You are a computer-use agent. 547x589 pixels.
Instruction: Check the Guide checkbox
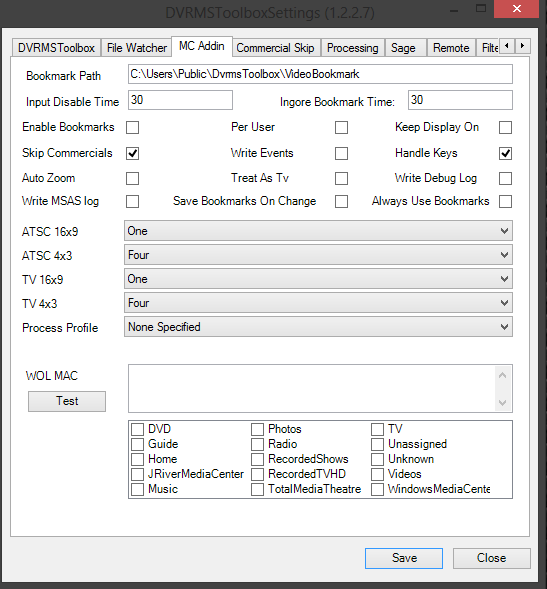(137, 444)
